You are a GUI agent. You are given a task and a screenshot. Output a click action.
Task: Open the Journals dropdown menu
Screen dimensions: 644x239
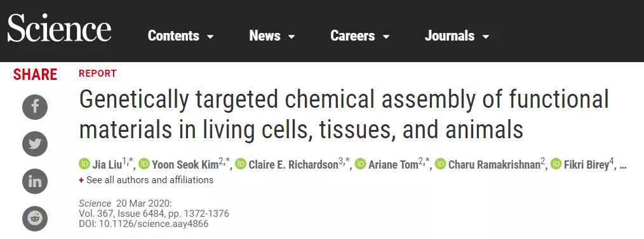pos(457,36)
